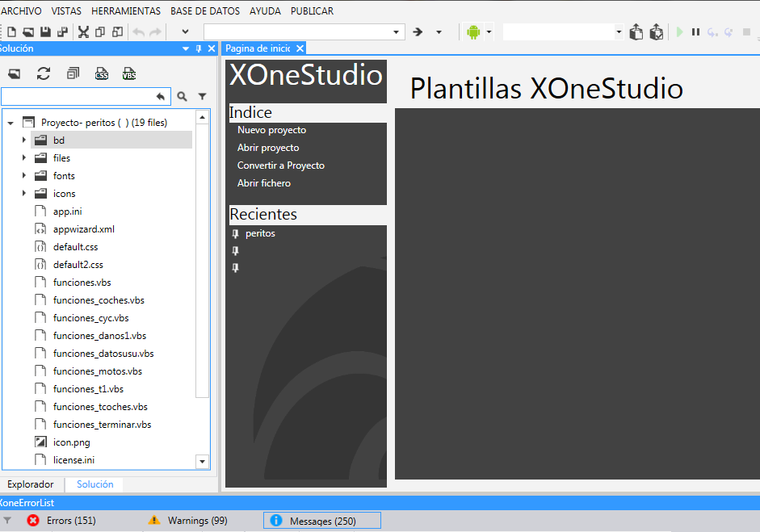Viewport: 760px width, 532px height.
Task: Click the CSS file icon in Solución panel
Action: (101, 73)
